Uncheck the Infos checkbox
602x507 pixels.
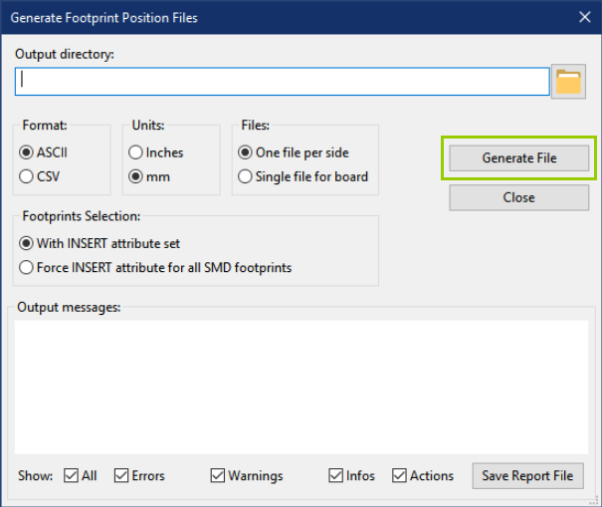click(337, 476)
